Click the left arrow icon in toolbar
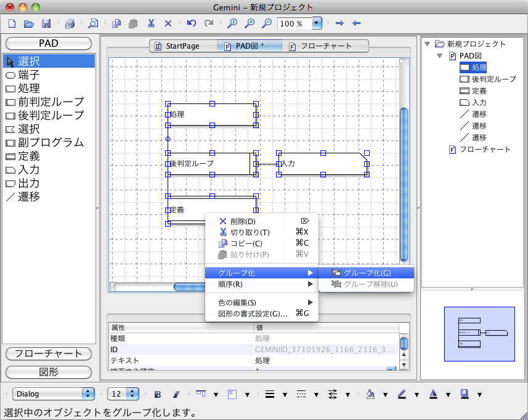 pos(356,23)
